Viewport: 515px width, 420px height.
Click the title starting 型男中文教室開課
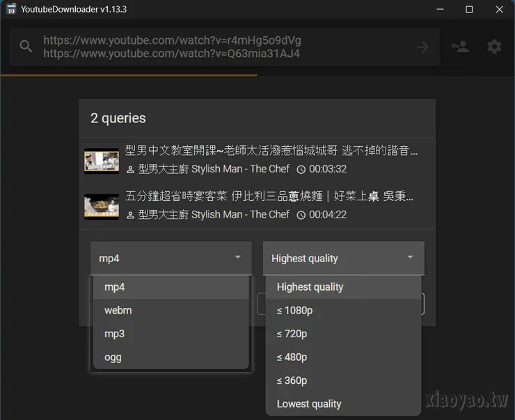click(x=271, y=151)
